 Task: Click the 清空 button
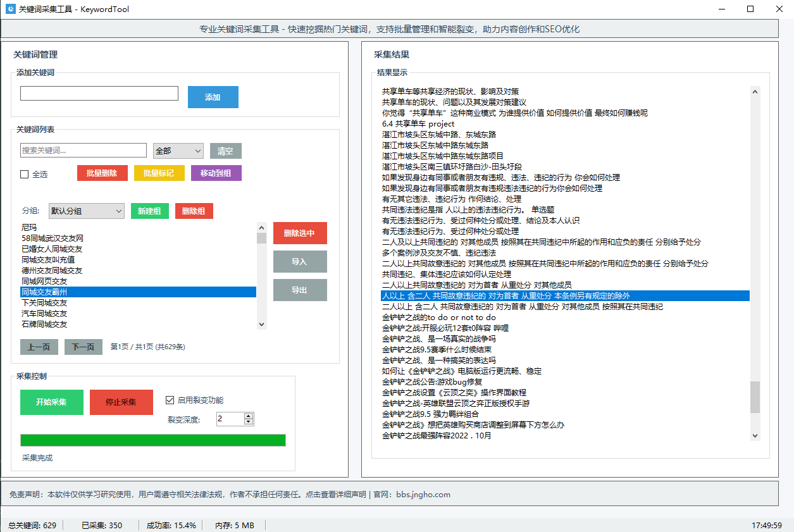tap(225, 151)
